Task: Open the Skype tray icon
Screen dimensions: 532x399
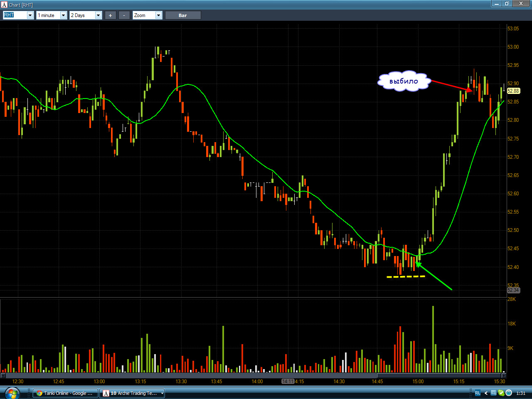Action: click(x=501, y=393)
